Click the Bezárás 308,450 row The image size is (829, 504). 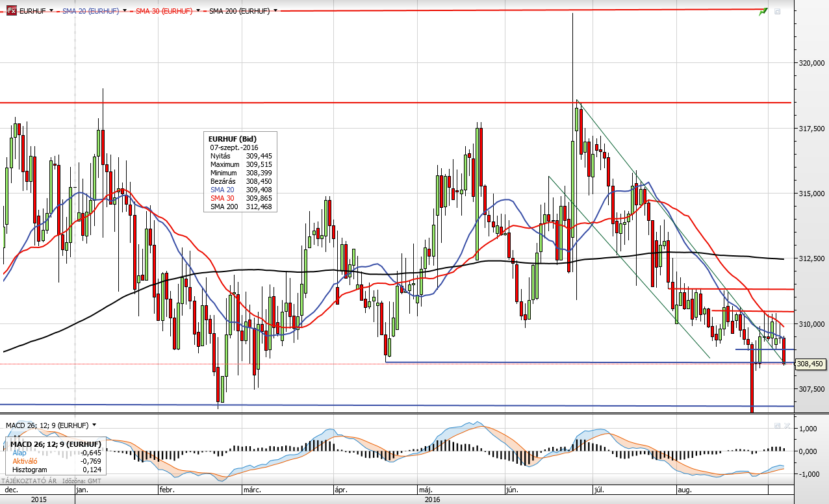(x=240, y=181)
